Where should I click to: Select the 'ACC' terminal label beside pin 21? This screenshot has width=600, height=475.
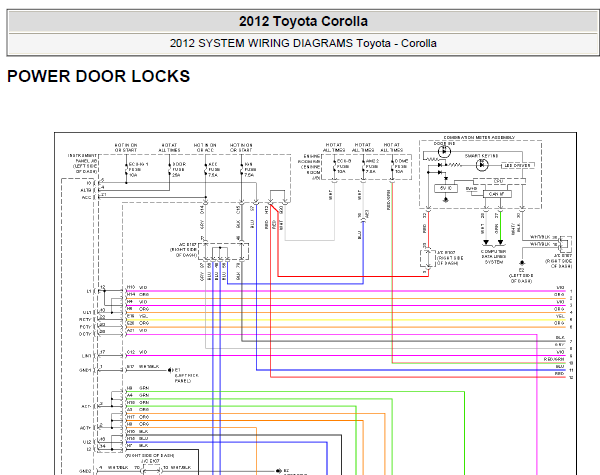[87, 198]
